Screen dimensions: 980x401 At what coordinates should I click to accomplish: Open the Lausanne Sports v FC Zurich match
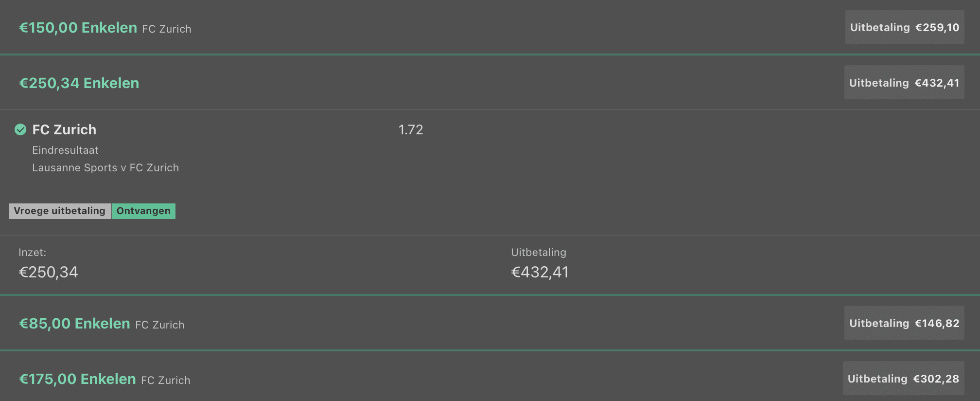pos(106,167)
